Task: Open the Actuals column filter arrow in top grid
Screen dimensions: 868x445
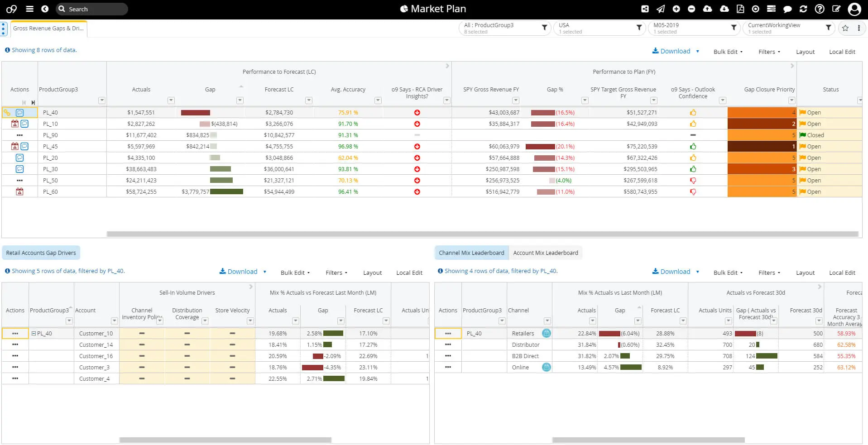Action: (171, 100)
